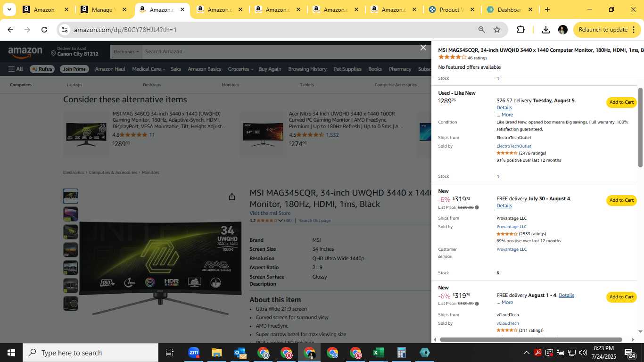The image size is (644, 362).
Task: Share product via share icon
Action: click(x=231, y=197)
